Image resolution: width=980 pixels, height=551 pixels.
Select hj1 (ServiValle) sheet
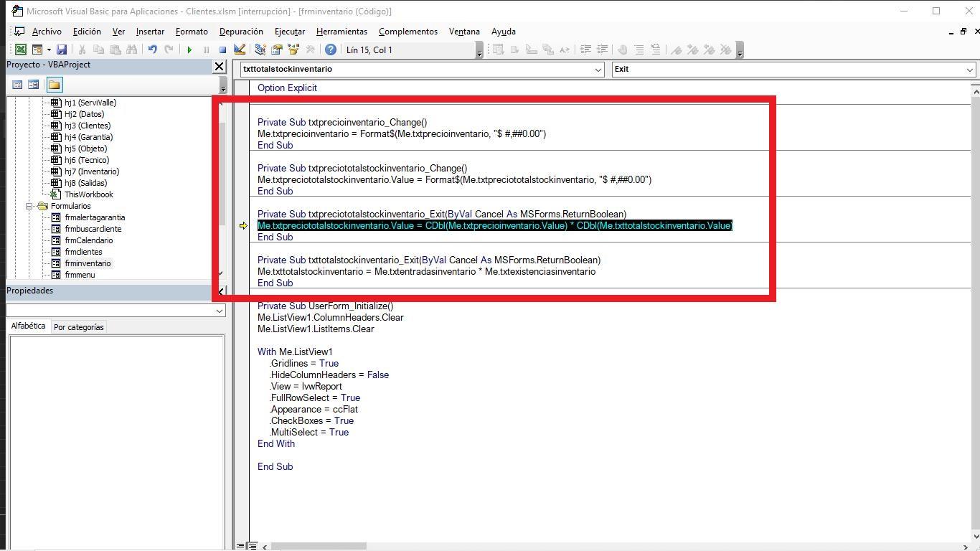tap(90, 103)
